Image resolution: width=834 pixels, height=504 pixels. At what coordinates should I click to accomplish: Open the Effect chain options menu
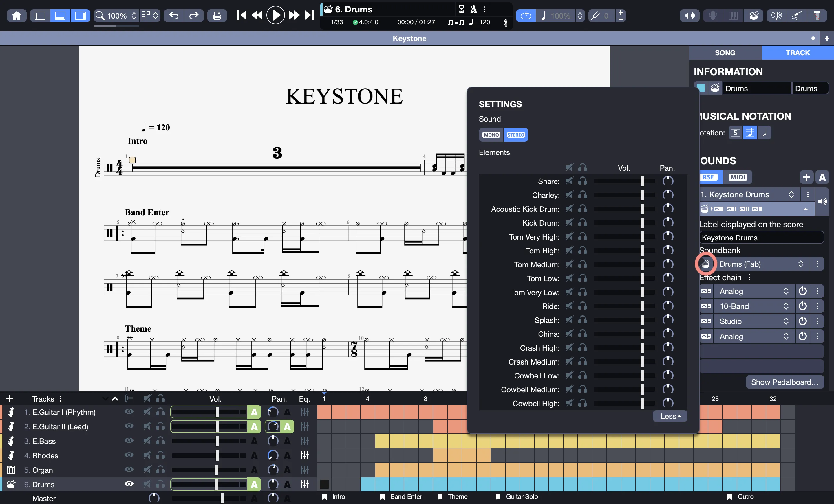[x=750, y=277]
